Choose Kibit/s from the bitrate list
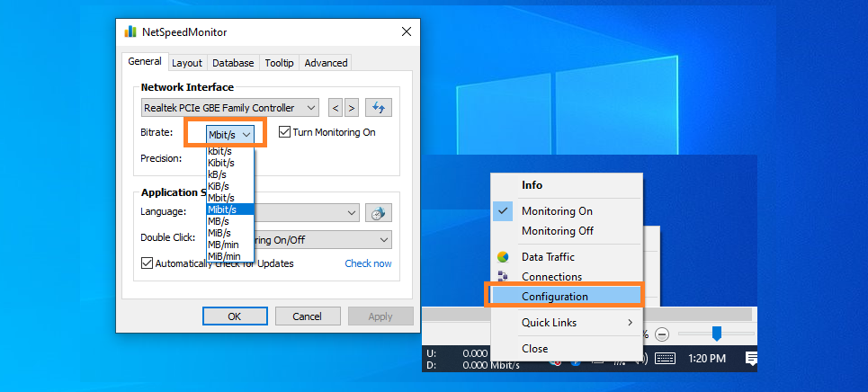Image resolution: width=868 pixels, height=392 pixels. pyautogui.click(x=229, y=163)
